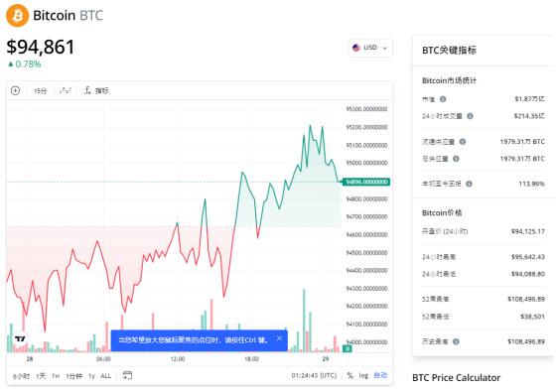Show info icon next to market cap

(x=443, y=99)
